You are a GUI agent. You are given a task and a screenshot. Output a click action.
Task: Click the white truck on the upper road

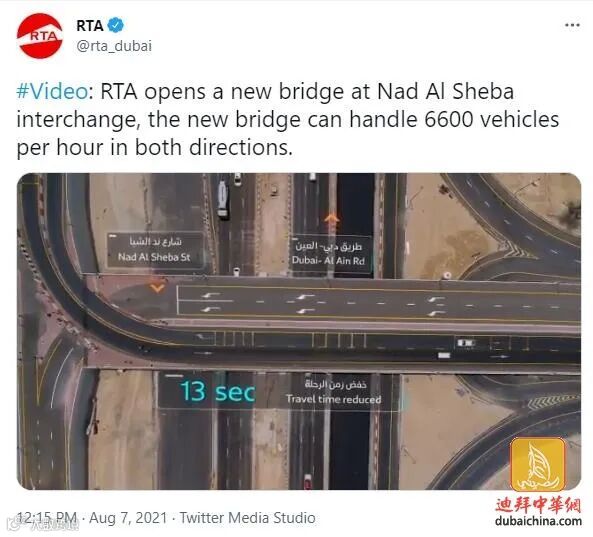pyautogui.click(x=223, y=199)
